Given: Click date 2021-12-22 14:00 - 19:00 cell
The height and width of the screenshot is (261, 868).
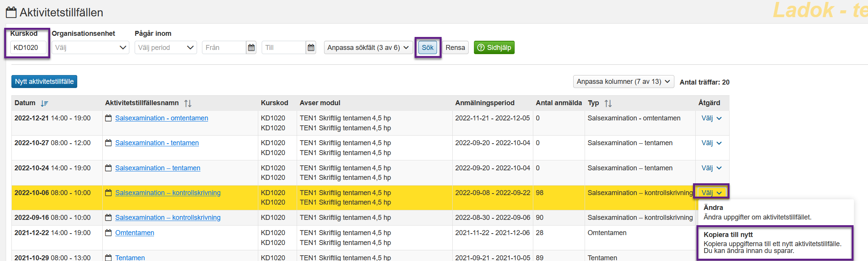Looking at the screenshot, I should click(x=52, y=233).
